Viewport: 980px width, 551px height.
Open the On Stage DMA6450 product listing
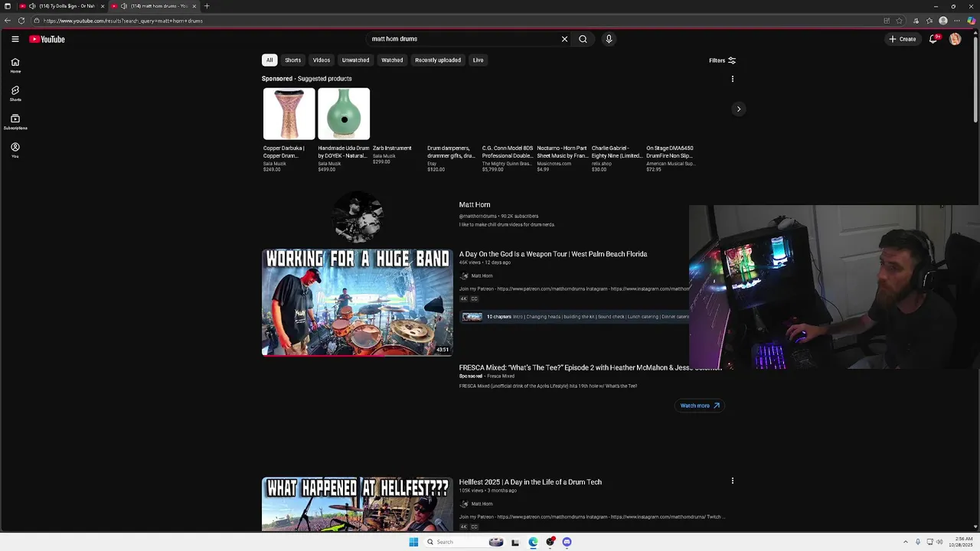[671, 158]
